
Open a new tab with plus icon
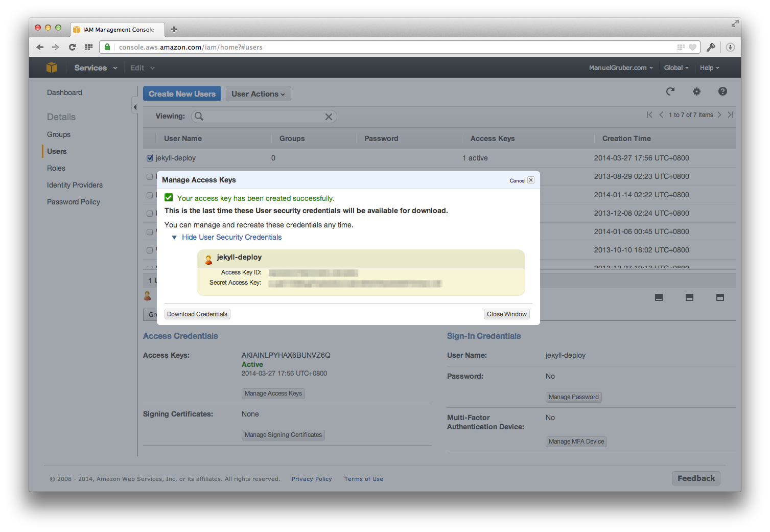[174, 29]
